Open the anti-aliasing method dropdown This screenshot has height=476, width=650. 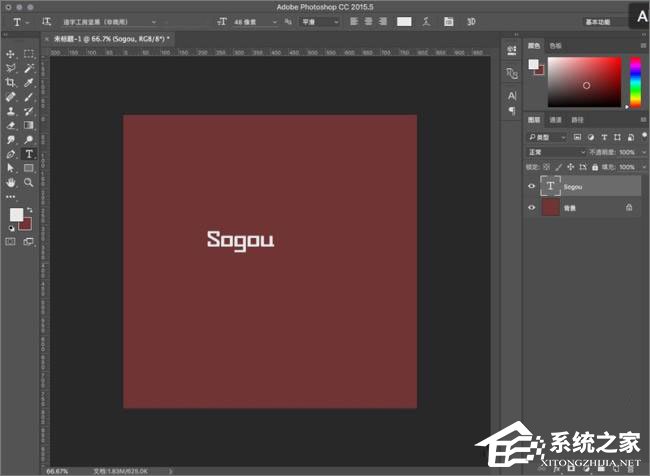(x=320, y=22)
